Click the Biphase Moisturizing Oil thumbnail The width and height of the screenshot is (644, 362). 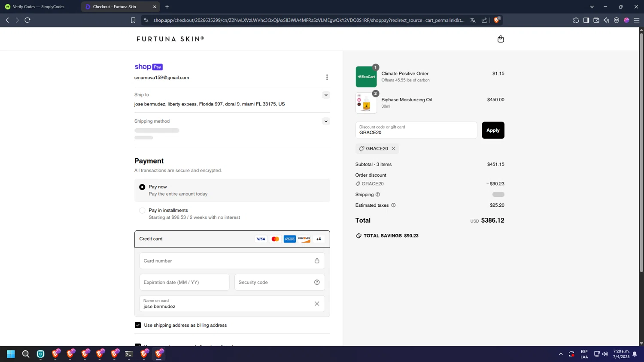[x=366, y=103]
